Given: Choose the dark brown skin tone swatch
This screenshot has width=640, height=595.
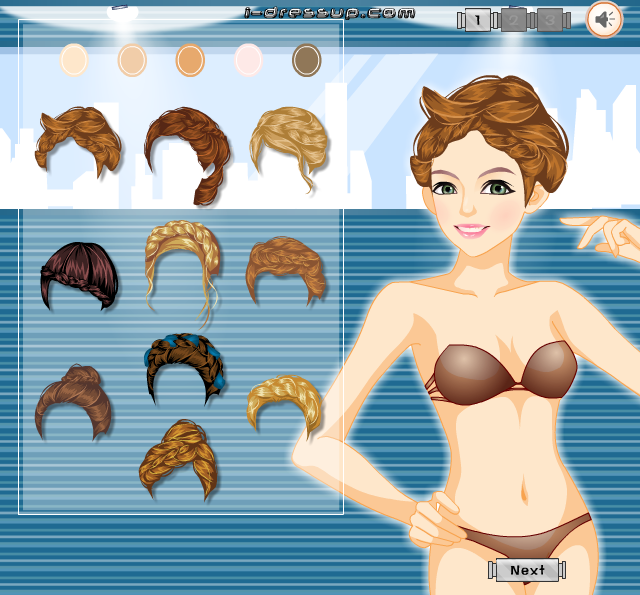Looking at the screenshot, I should click(307, 60).
